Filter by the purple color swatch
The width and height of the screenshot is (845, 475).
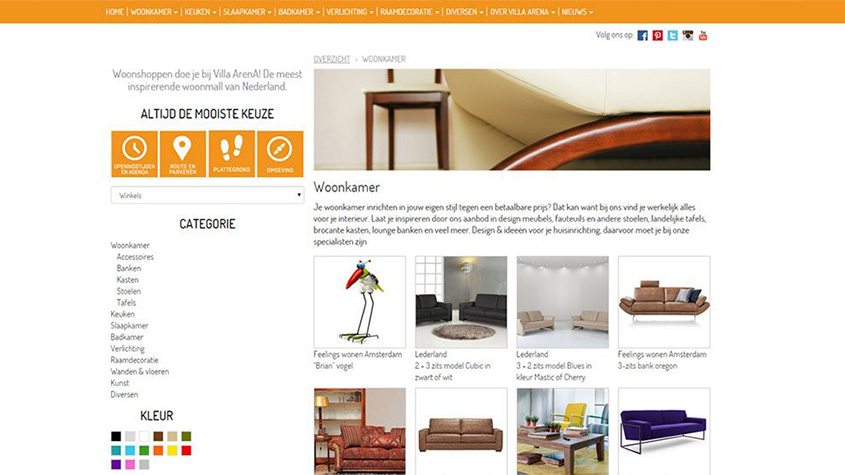(116, 464)
